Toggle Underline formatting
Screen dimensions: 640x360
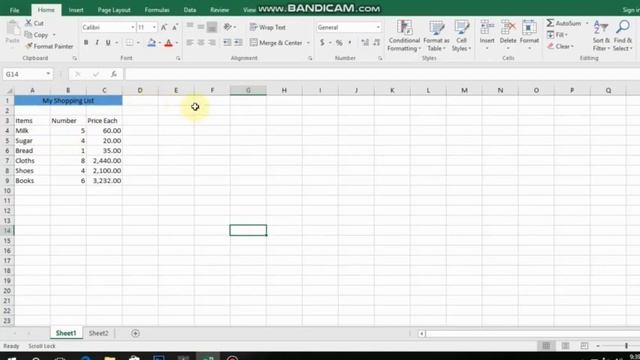pos(108,42)
